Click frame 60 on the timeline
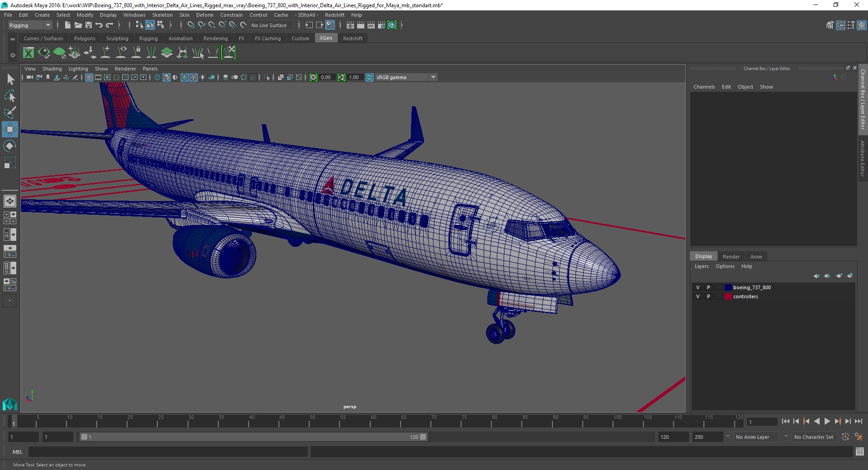The height and width of the screenshot is (470, 868). (373, 421)
